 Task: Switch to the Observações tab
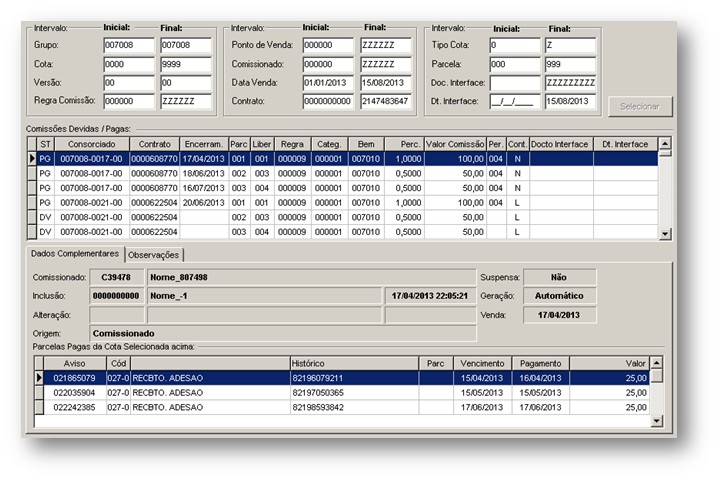(154, 255)
